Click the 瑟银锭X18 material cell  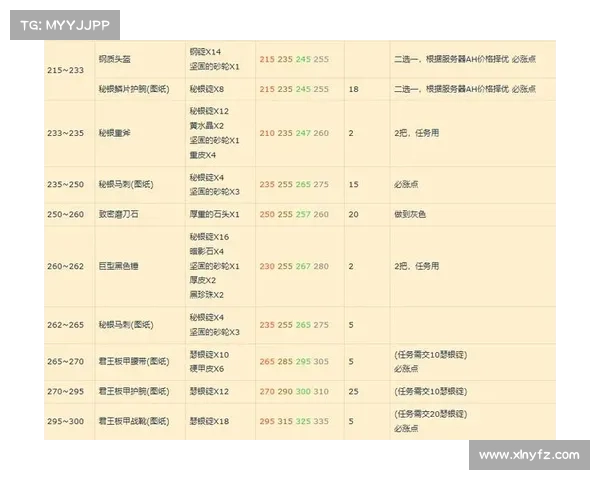(209, 422)
